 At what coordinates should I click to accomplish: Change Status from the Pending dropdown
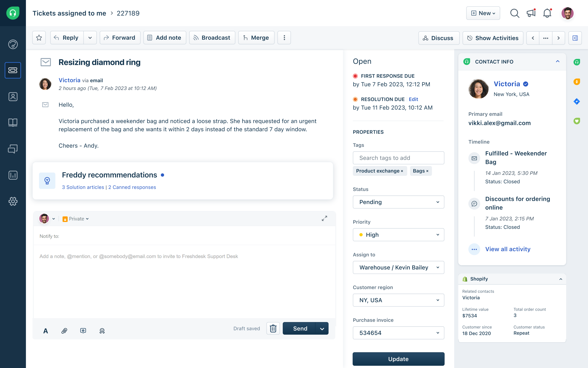pos(398,202)
